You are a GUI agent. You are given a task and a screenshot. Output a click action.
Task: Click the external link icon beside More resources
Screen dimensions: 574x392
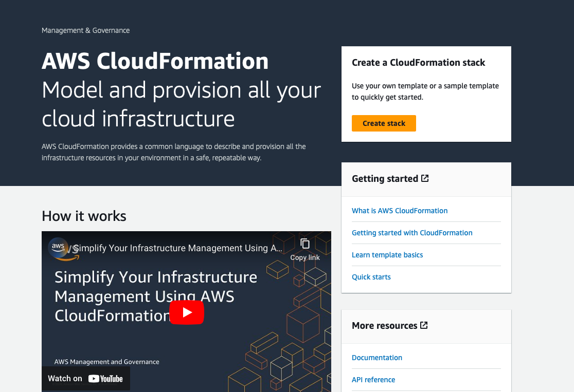tap(424, 325)
